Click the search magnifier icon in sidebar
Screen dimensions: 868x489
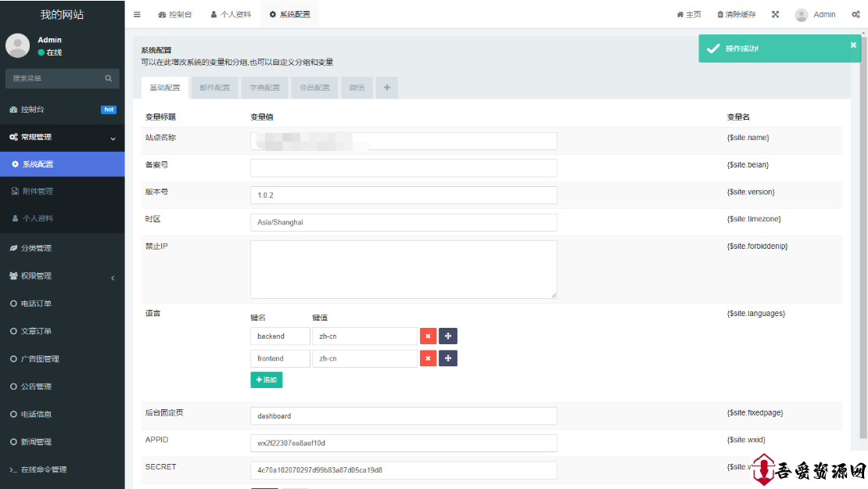point(109,78)
